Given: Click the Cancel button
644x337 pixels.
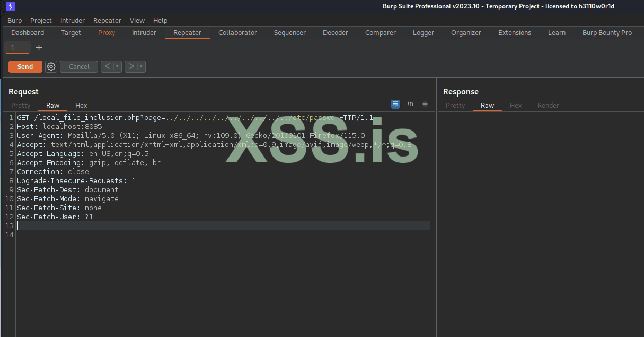Looking at the screenshot, I should pyautogui.click(x=79, y=66).
